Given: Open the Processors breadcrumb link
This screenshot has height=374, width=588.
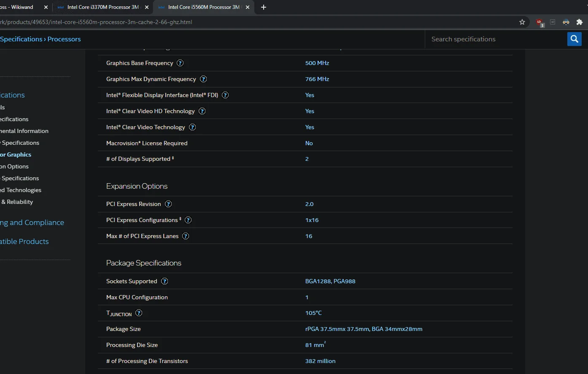Looking at the screenshot, I should tap(64, 39).
